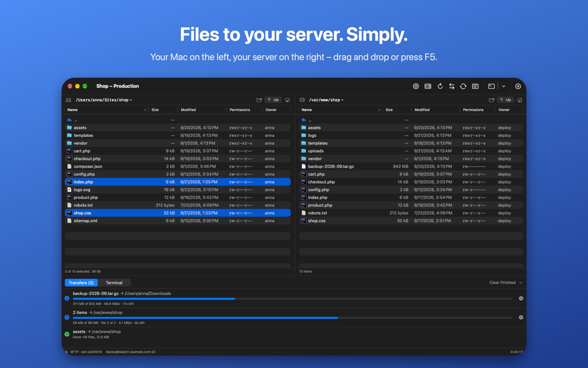Expand the terminal button chevron menu

[x=503, y=86]
